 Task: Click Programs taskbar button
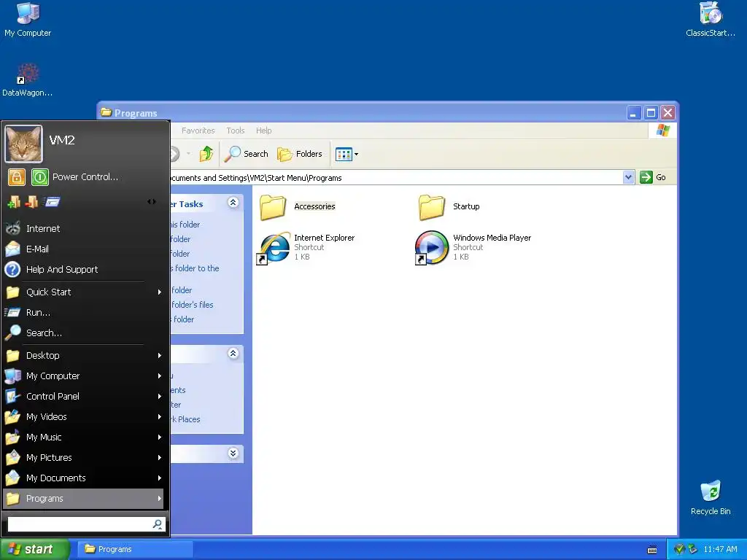pos(134,550)
